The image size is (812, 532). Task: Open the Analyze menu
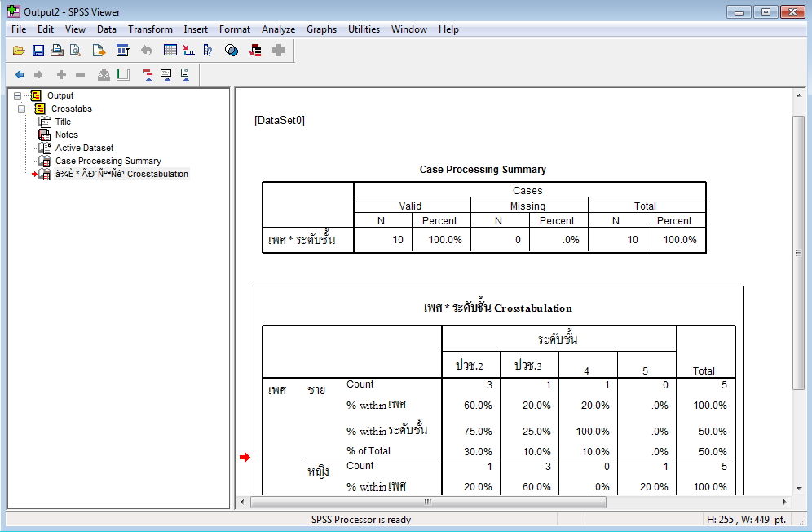pyautogui.click(x=278, y=29)
